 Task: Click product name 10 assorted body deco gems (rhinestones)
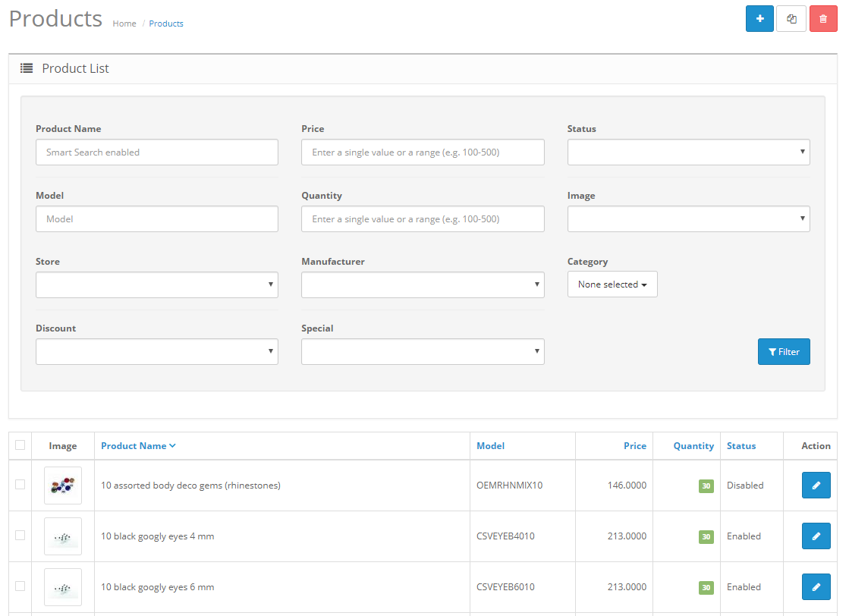coord(190,486)
